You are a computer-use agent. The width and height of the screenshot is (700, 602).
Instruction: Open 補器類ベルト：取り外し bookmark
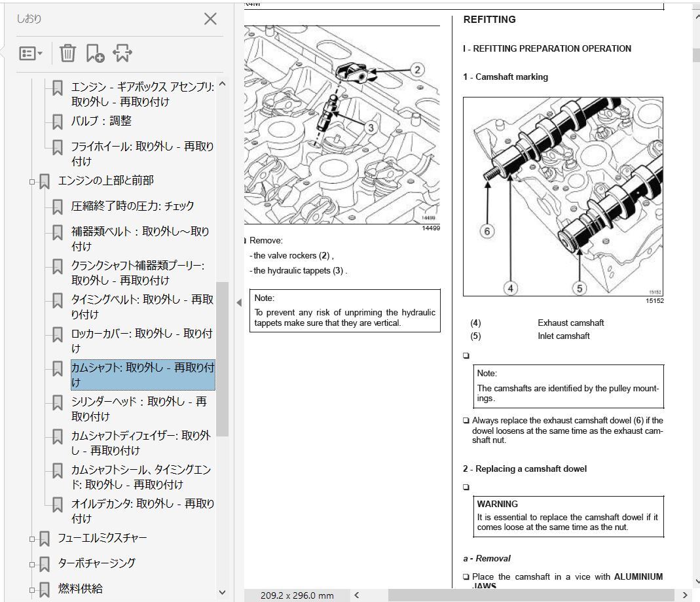[x=140, y=239]
